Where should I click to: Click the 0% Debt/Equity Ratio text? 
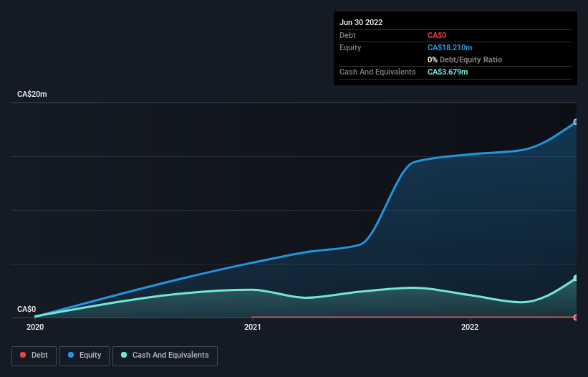click(465, 59)
